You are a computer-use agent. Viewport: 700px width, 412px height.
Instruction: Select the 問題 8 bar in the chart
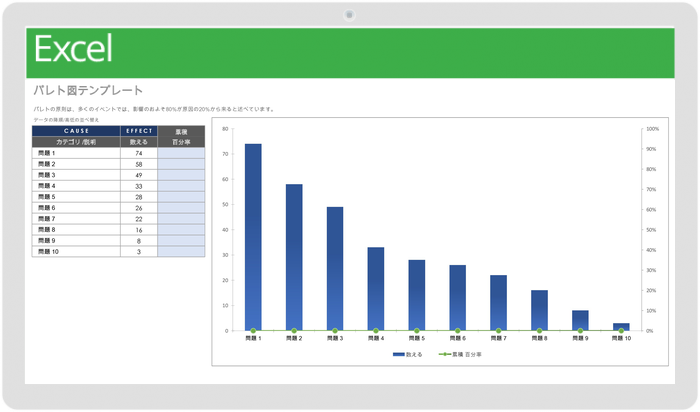coord(539,310)
